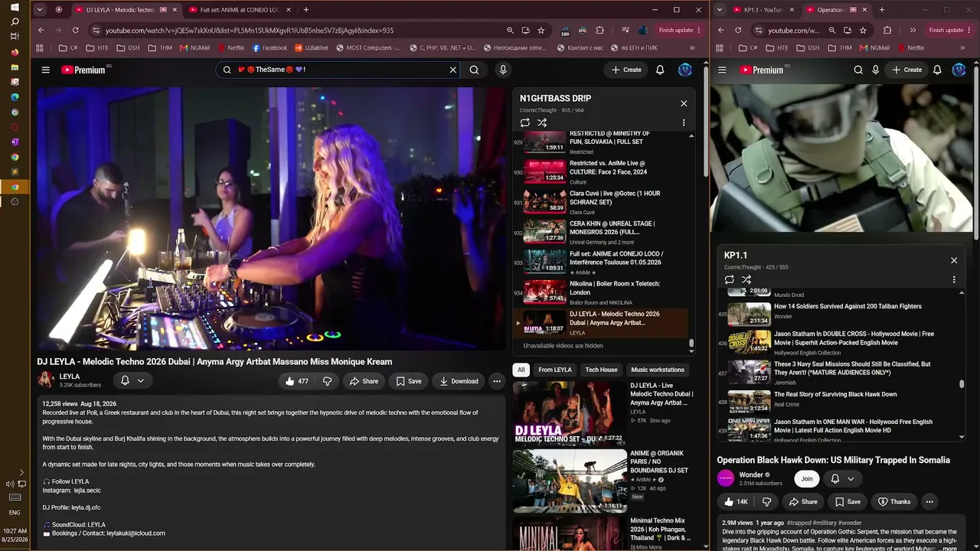980x551 pixels.
Task: Open more actions for Black Hawk Down video
Action: (929, 502)
